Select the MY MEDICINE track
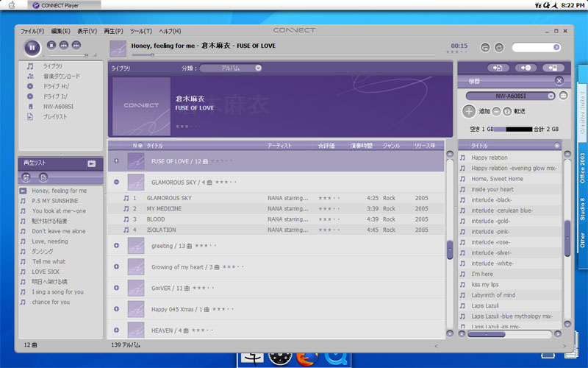 pos(276,208)
